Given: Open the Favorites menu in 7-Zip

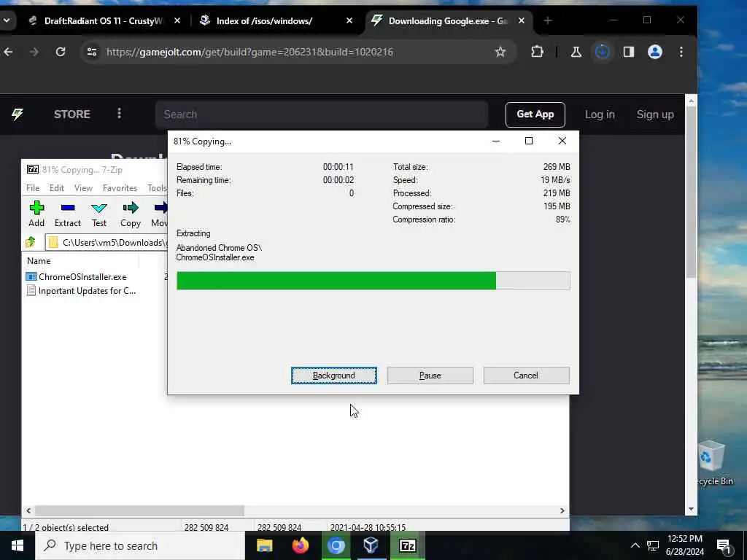Looking at the screenshot, I should coord(120,188).
